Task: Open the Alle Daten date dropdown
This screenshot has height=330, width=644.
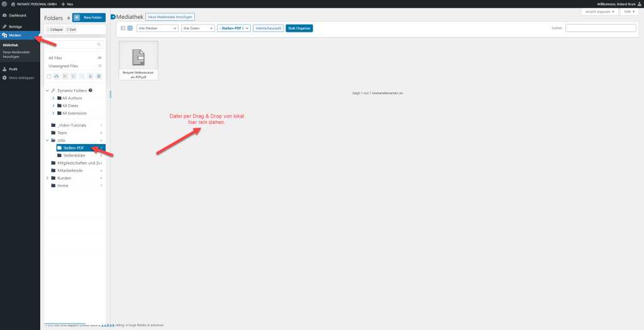Action: click(197, 28)
